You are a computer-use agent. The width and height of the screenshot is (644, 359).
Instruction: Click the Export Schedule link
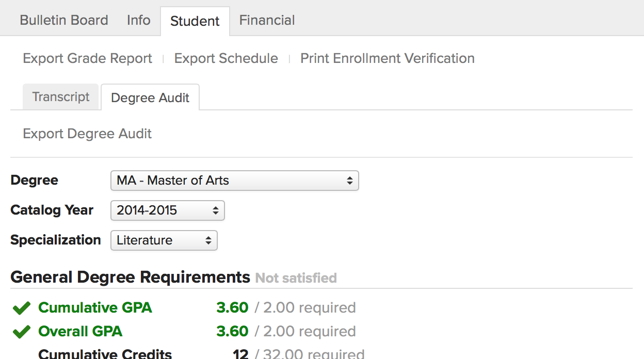pyautogui.click(x=226, y=58)
